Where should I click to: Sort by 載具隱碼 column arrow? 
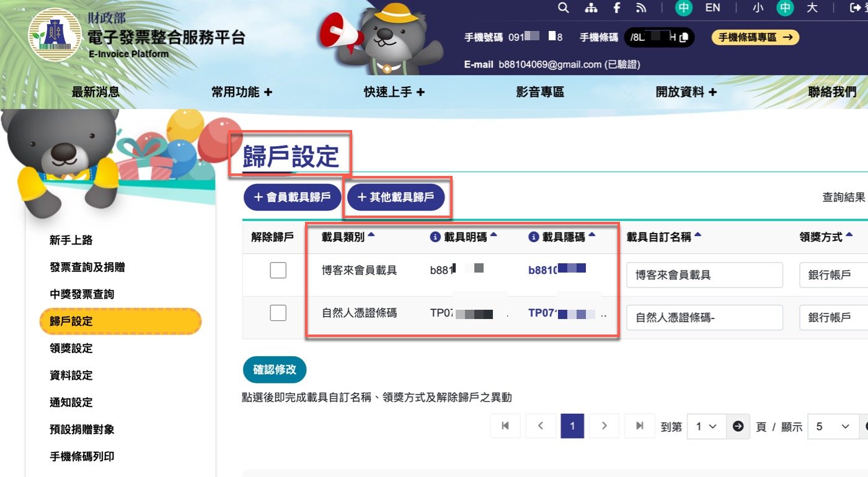[x=591, y=235]
